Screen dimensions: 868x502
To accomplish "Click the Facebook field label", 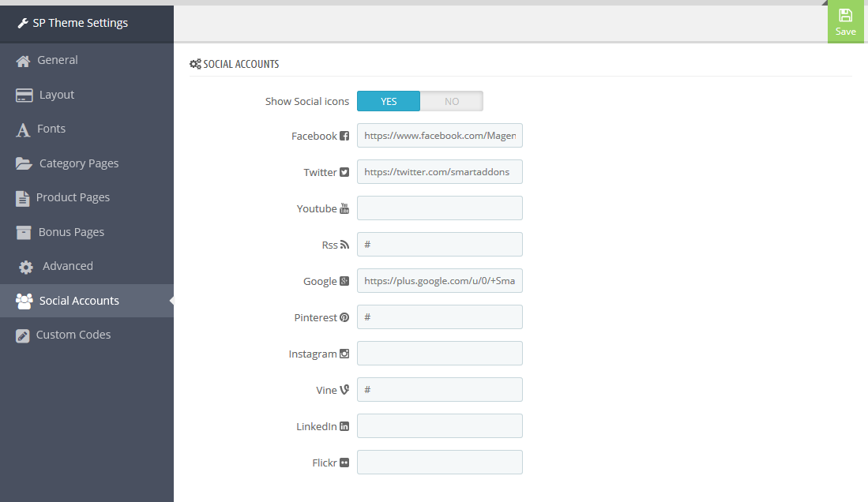I will pos(314,136).
